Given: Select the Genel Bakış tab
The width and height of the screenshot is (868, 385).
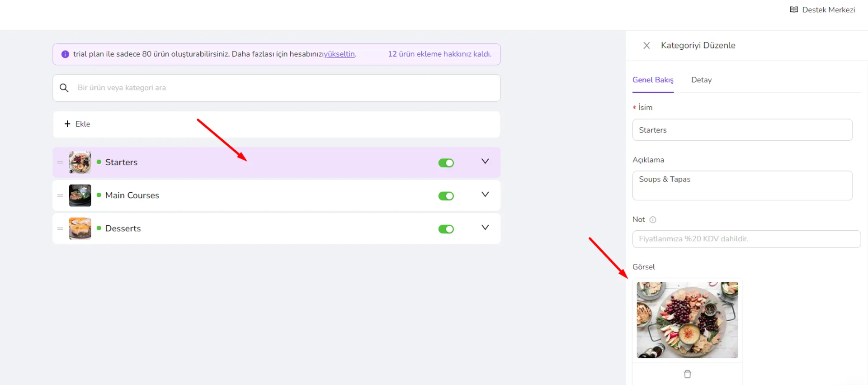Looking at the screenshot, I should 653,80.
